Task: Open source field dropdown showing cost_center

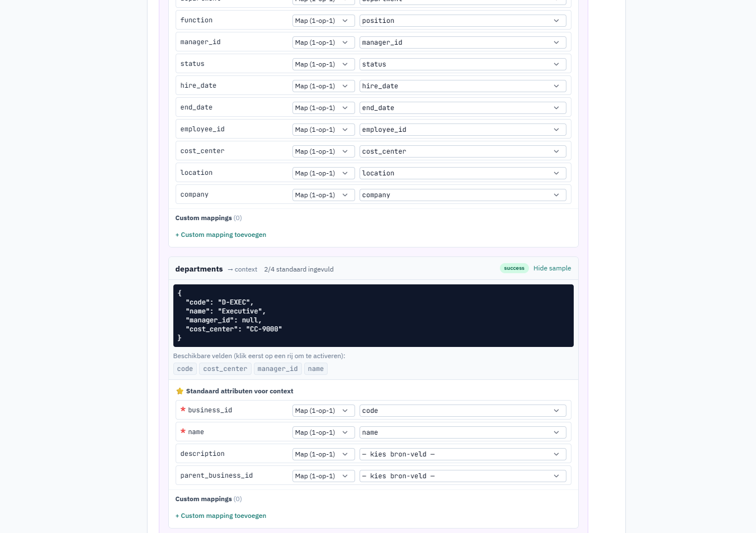Action: coord(462,151)
